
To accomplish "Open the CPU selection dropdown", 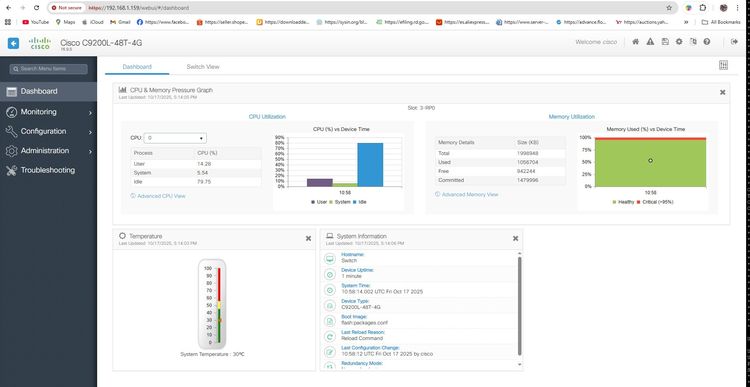I will click(x=175, y=138).
